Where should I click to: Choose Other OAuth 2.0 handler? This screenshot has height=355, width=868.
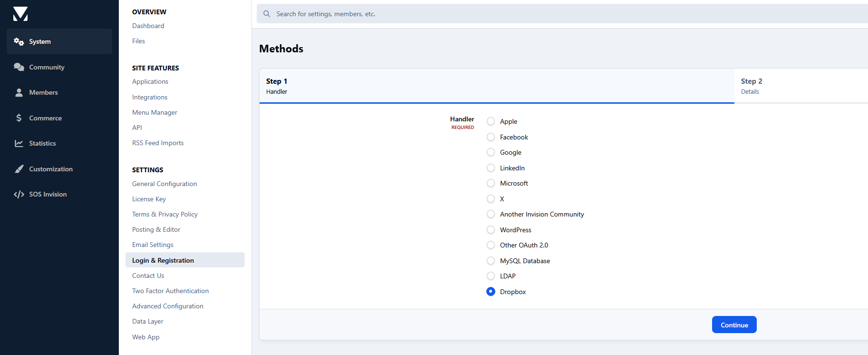pyautogui.click(x=491, y=245)
